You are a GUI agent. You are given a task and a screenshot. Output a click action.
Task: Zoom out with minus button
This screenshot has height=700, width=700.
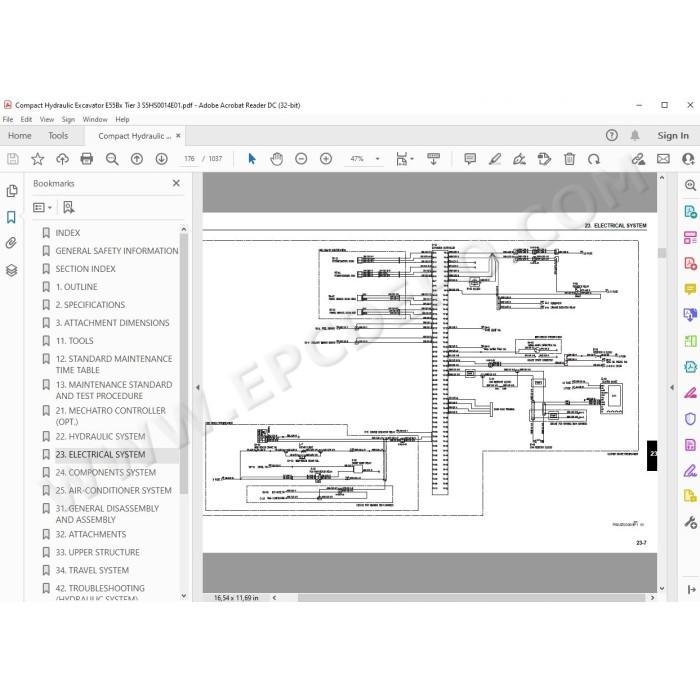click(x=301, y=159)
